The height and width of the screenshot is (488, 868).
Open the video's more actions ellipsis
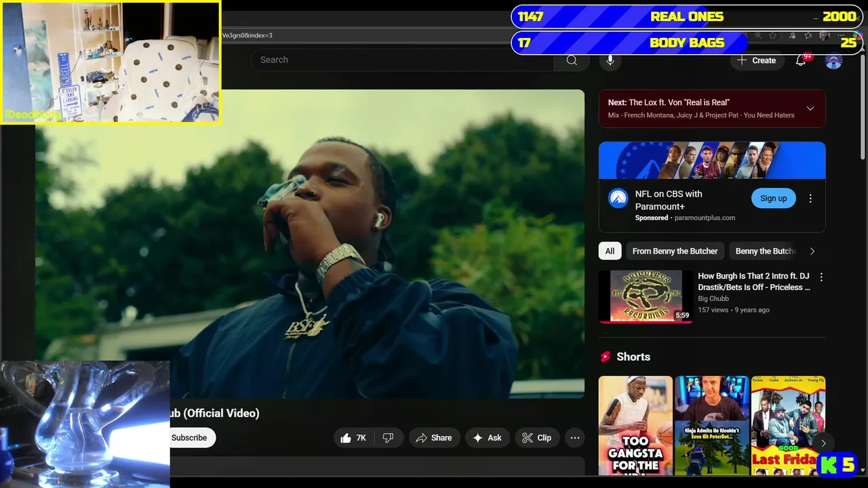point(575,438)
